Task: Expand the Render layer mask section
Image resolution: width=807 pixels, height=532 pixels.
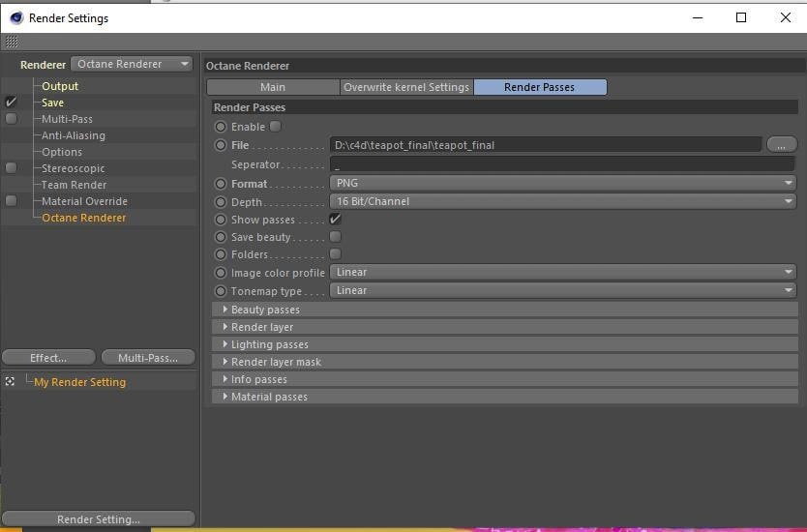Action: click(505, 362)
